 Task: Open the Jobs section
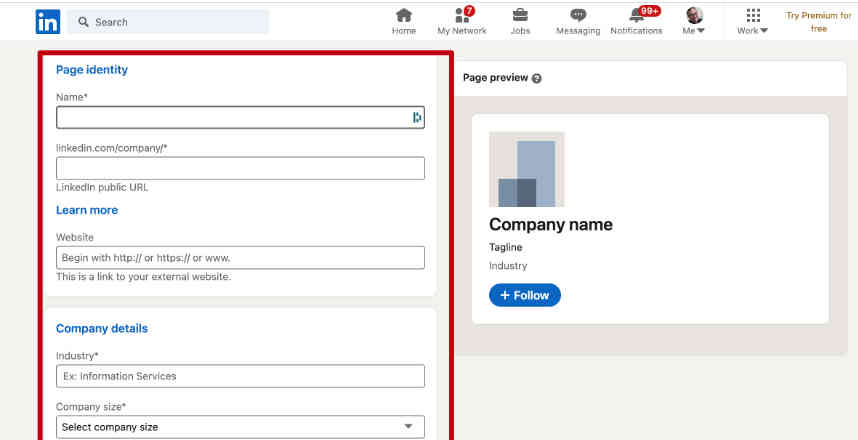coord(520,22)
